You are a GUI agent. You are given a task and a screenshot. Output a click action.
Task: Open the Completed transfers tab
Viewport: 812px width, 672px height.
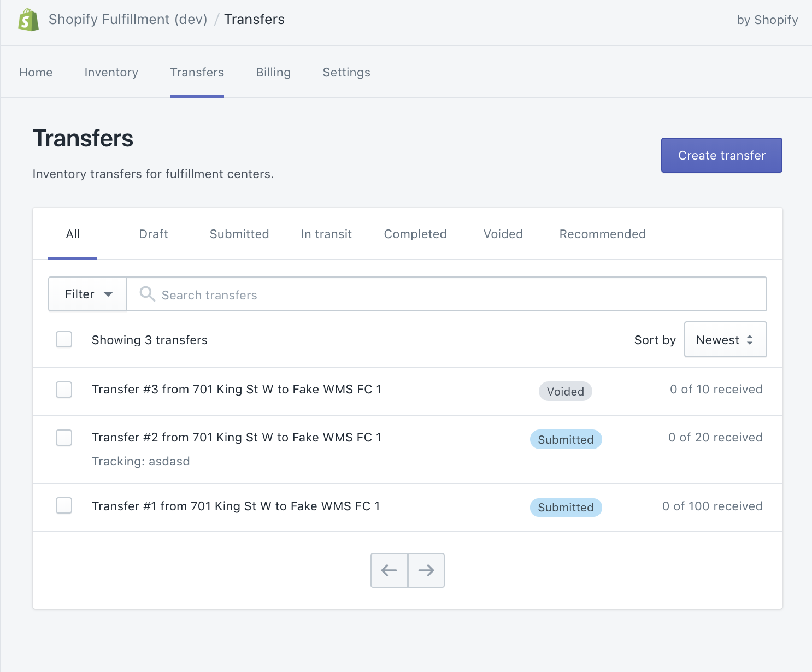point(415,234)
